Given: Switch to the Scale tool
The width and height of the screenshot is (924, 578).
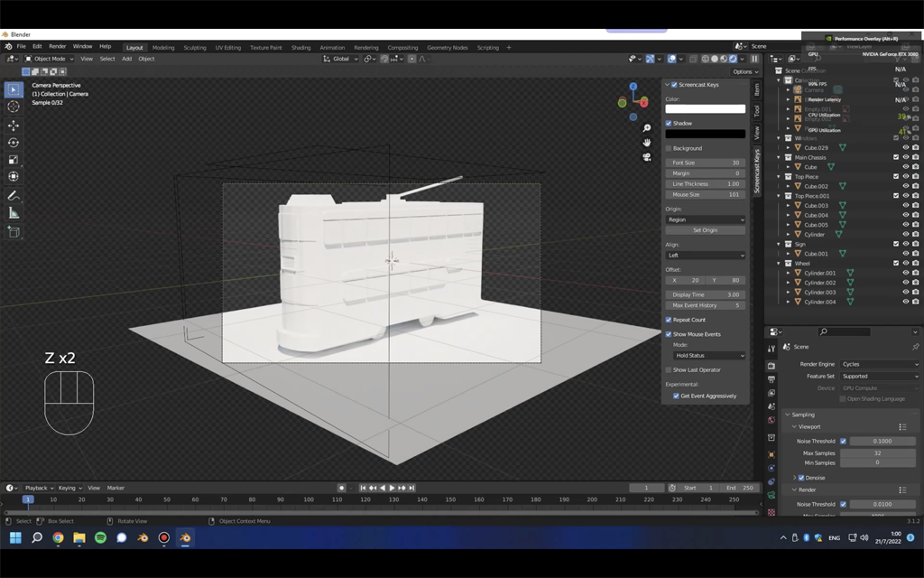Looking at the screenshot, I should click(14, 160).
